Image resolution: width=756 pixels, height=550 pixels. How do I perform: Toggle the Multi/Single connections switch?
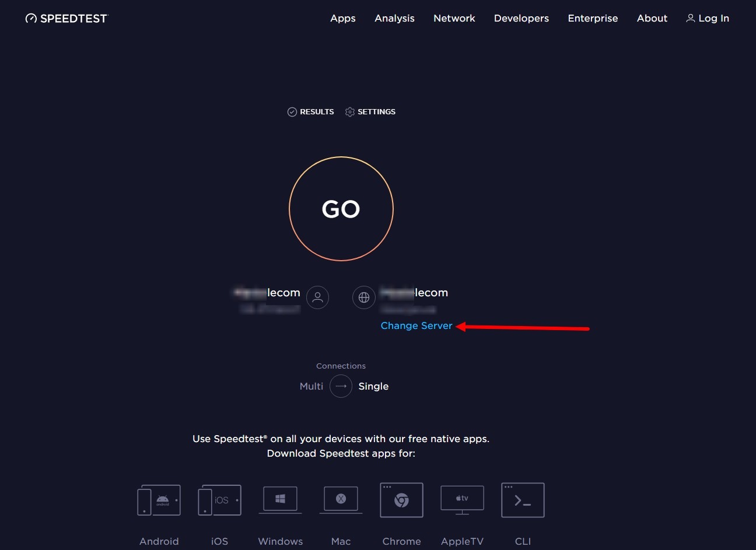tap(341, 386)
